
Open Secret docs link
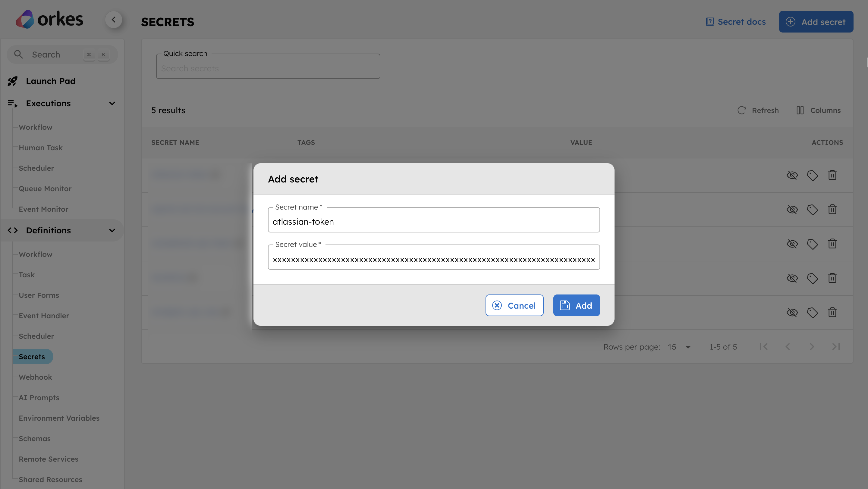point(736,22)
